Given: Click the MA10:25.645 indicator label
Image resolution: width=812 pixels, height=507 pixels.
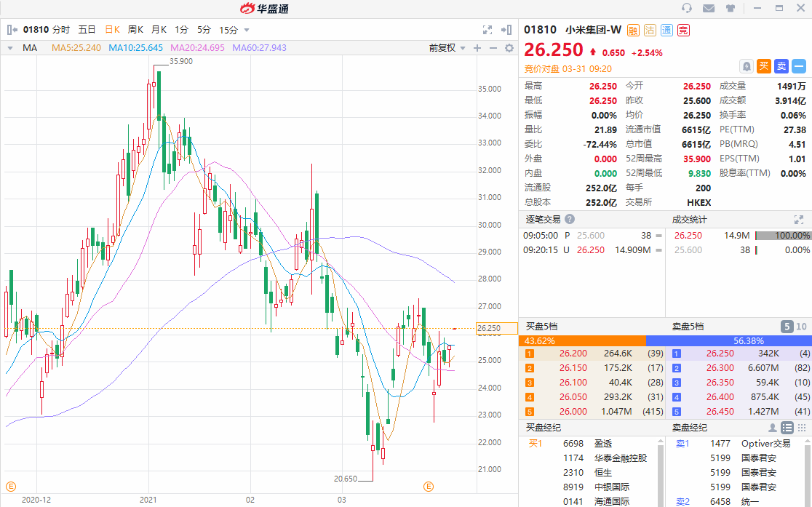Looking at the screenshot, I should [135, 47].
